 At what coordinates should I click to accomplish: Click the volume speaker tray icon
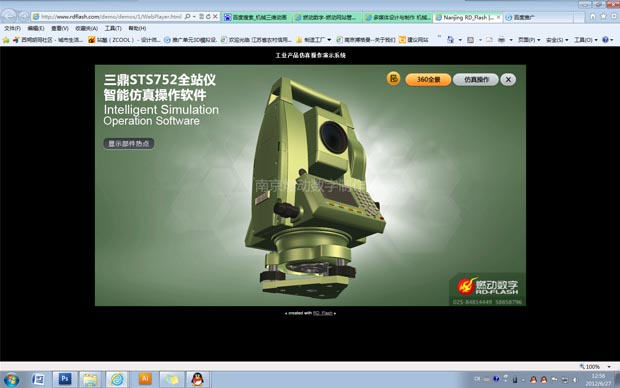pos(575,380)
